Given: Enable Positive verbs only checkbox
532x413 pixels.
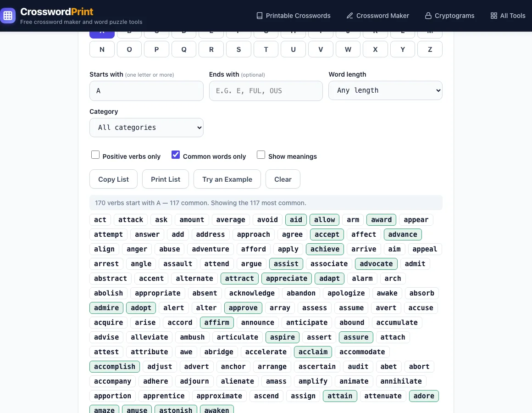Looking at the screenshot, I should pyautogui.click(x=95, y=155).
